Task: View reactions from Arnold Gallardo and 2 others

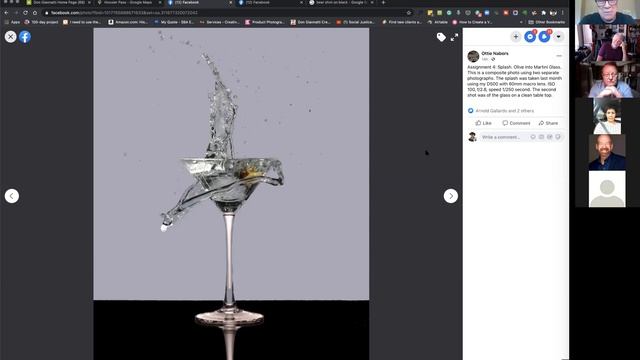Action: click(x=504, y=111)
